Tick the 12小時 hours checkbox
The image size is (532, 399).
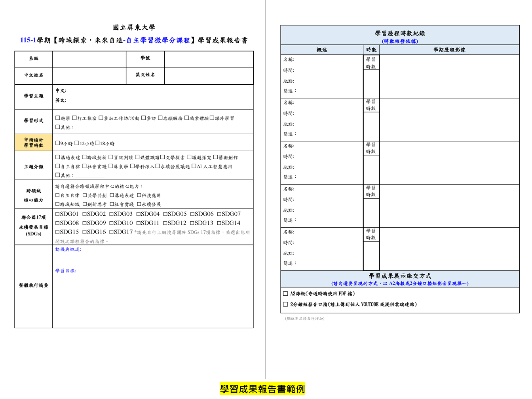tap(77, 143)
